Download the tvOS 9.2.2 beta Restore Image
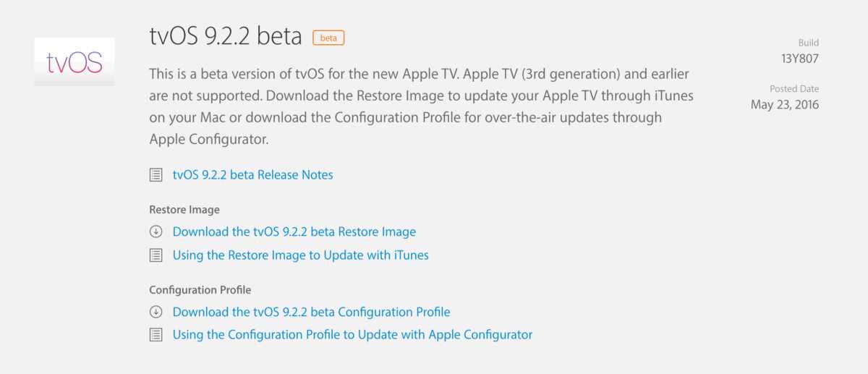This screenshot has height=374, width=868. coord(294,232)
